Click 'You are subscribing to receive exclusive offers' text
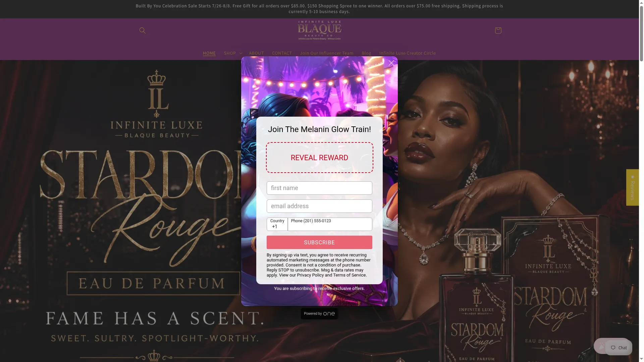The width and height of the screenshot is (644, 362). tap(319, 289)
